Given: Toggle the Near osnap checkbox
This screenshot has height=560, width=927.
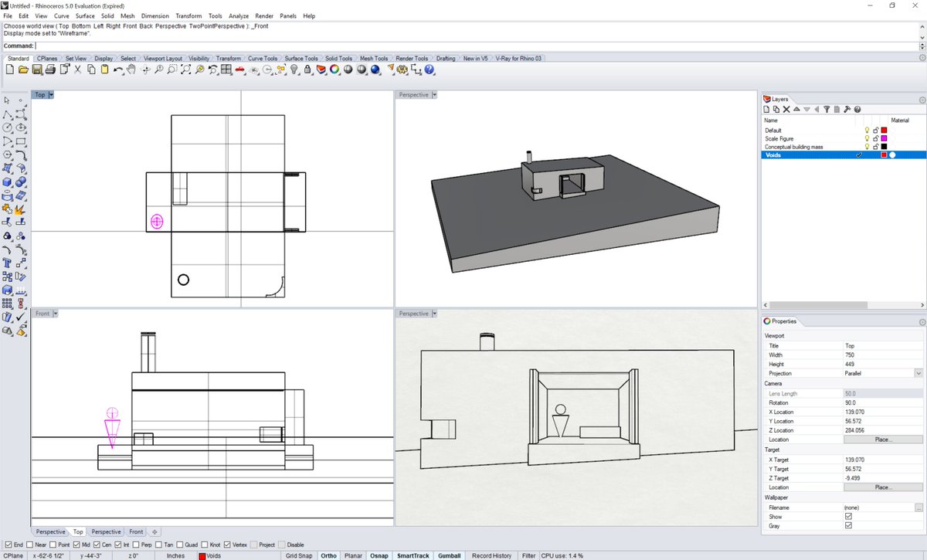Looking at the screenshot, I should [30, 545].
